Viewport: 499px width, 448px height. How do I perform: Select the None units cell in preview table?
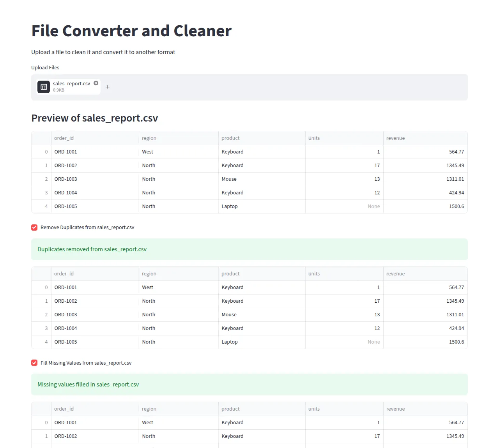click(x=344, y=206)
